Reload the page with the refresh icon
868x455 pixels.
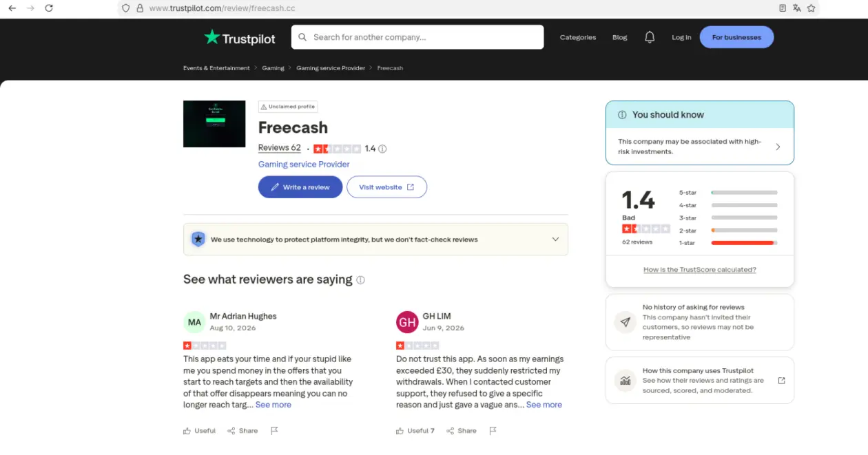pos(49,8)
